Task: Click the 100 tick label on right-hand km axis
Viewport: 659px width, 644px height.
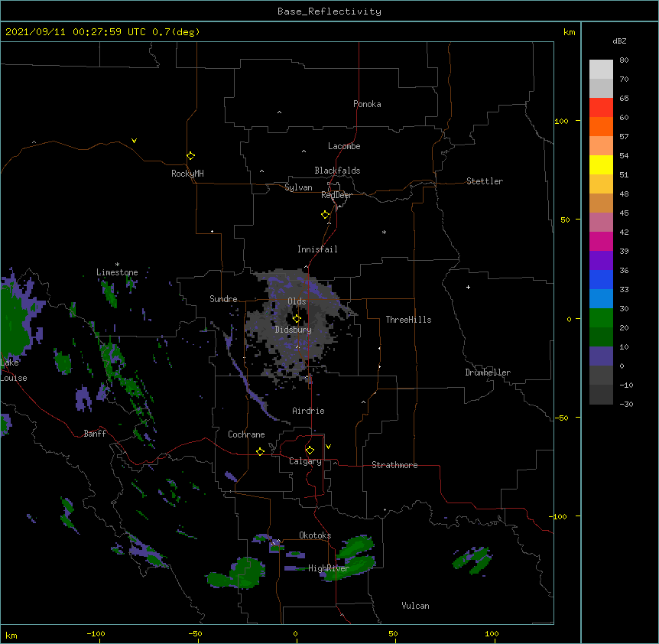Action: 561,121
